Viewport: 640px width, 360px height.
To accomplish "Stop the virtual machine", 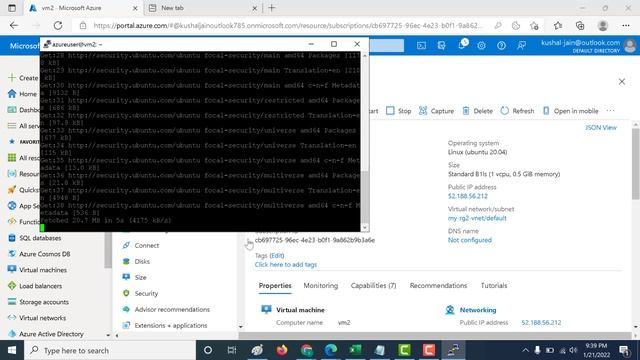I will 398,111.
